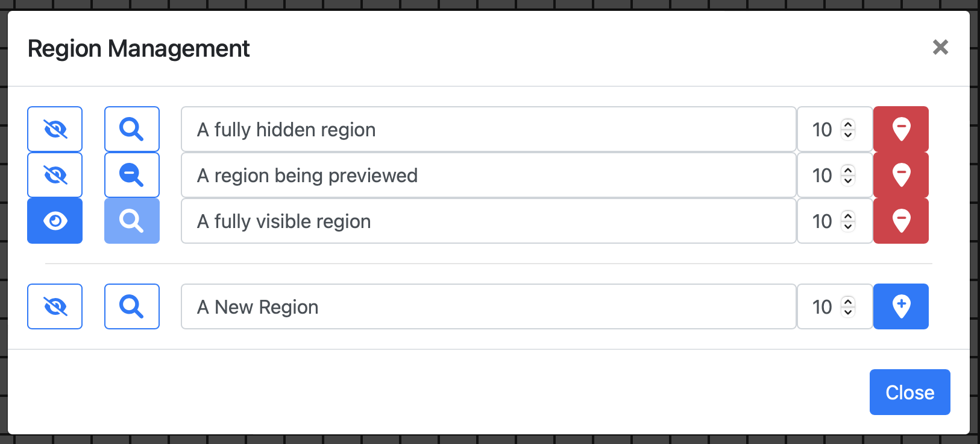Click the 'Region Management' dialog title

[139, 48]
